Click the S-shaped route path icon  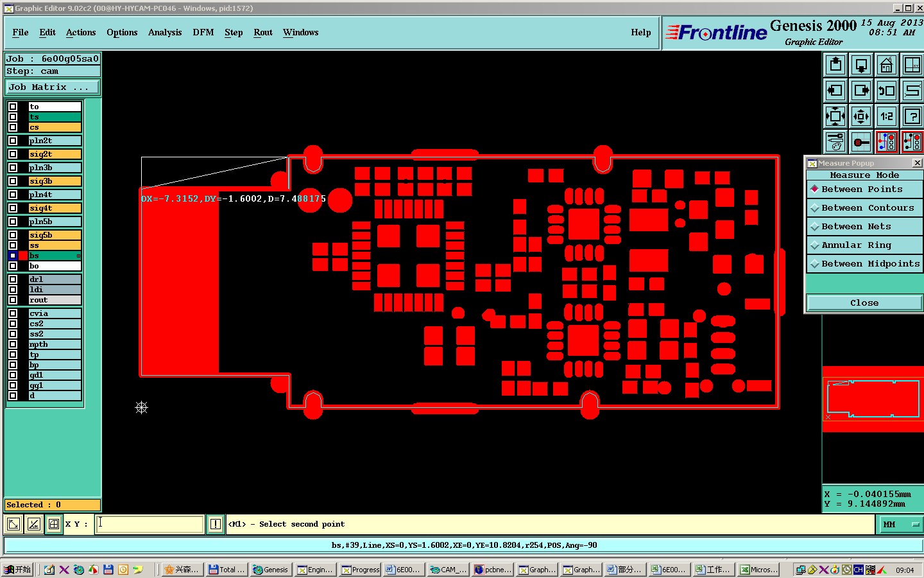pyautogui.click(x=912, y=91)
